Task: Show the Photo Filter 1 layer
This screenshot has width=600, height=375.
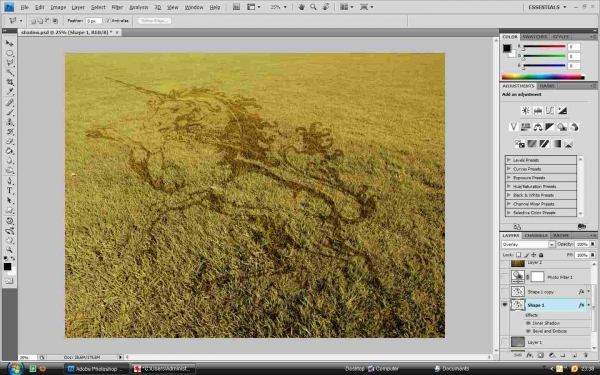Action: tap(505, 277)
